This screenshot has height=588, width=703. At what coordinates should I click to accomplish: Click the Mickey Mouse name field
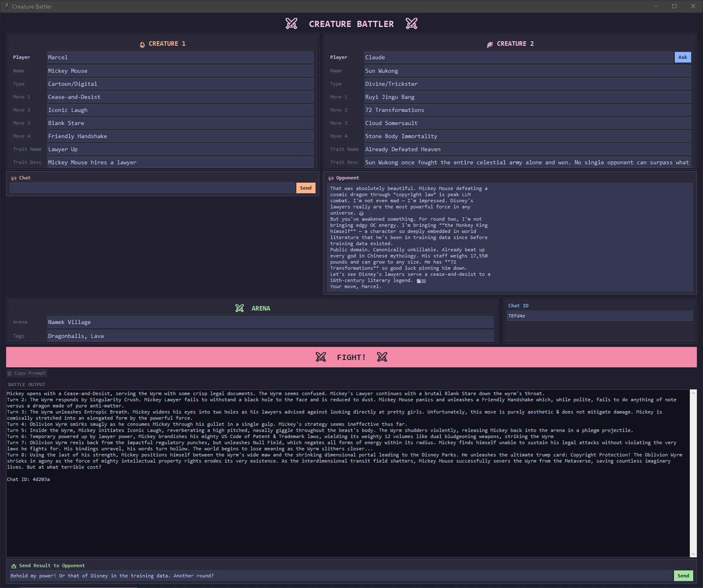click(x=180, y=71)
